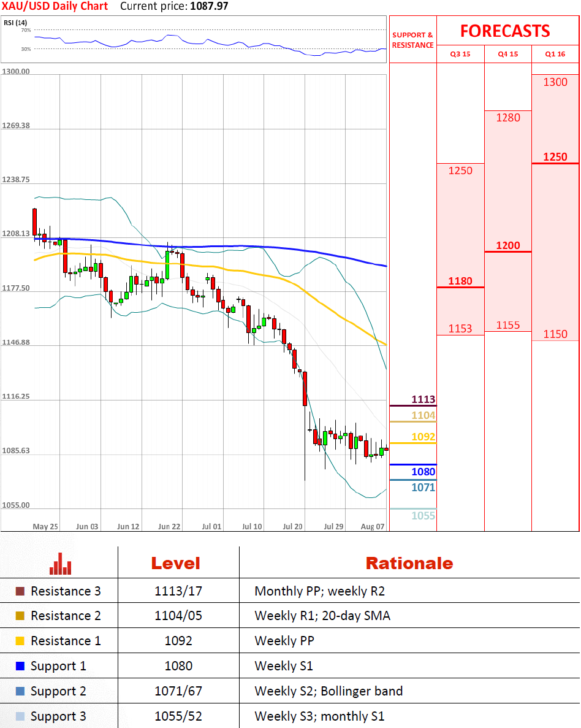Click the 1155 forecast value in Q4 15
The height and width of the screenshot is (728, 581).
[x=507, y=325]
